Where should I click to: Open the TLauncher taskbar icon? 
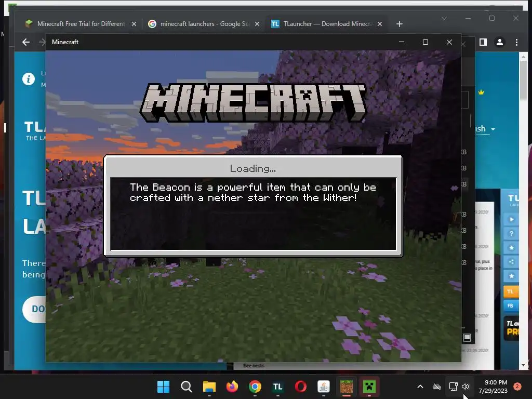pos(277,387)
